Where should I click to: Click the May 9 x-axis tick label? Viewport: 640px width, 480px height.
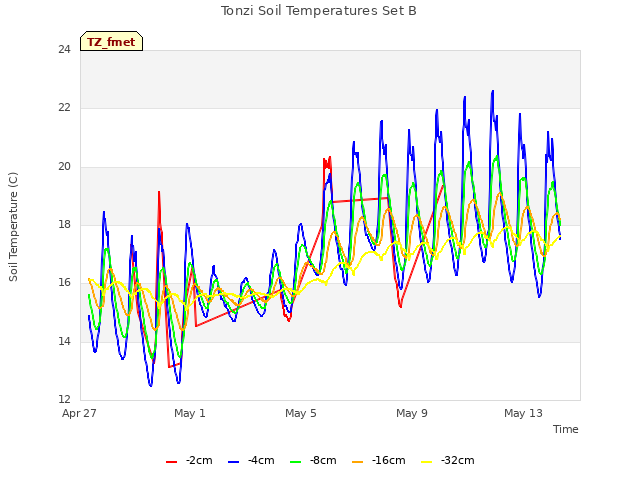pyautogui.click(x=412, y=413)
